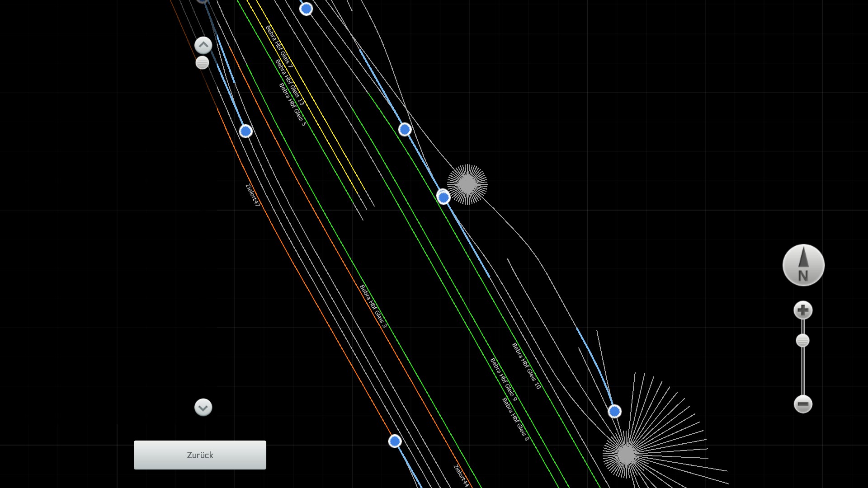Select the Bebra Hbf Gleis 8 label
Screen dimensions: 868x488
(515, 419)
